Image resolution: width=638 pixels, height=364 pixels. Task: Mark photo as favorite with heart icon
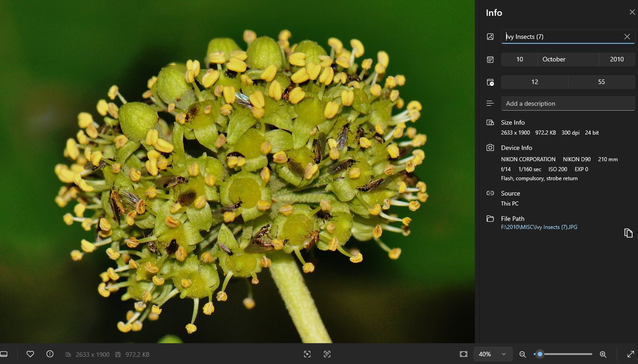point(30,354)
